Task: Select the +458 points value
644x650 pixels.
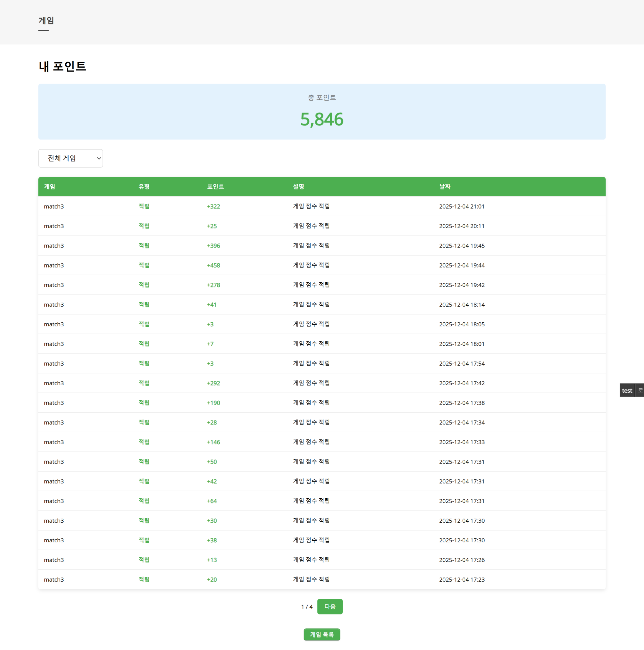Action: [213, 265]
